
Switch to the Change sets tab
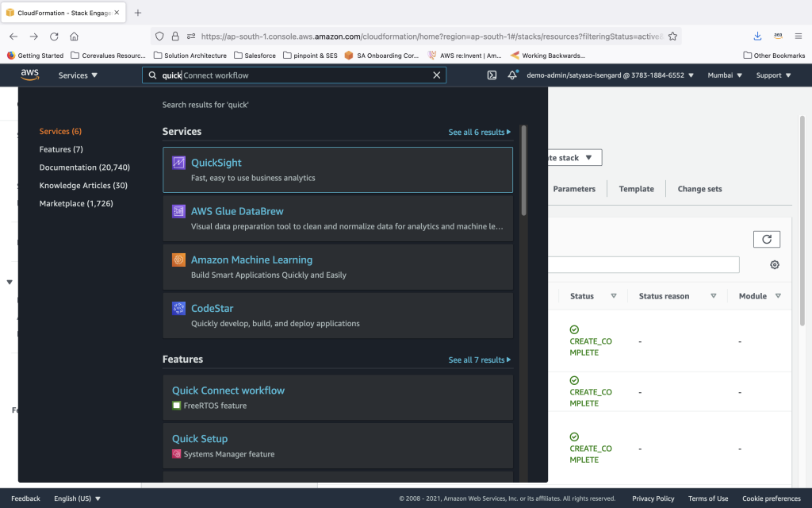699,189
